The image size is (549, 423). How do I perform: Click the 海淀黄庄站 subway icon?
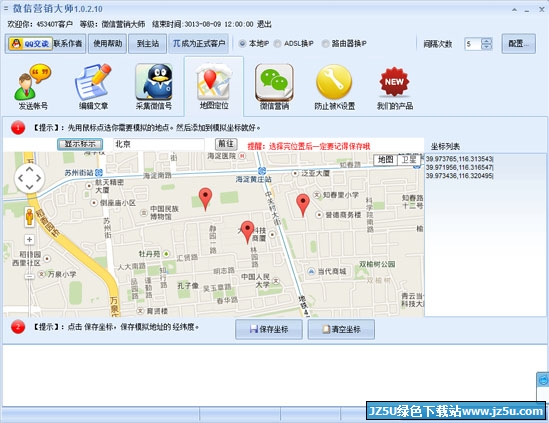point(262,171)
